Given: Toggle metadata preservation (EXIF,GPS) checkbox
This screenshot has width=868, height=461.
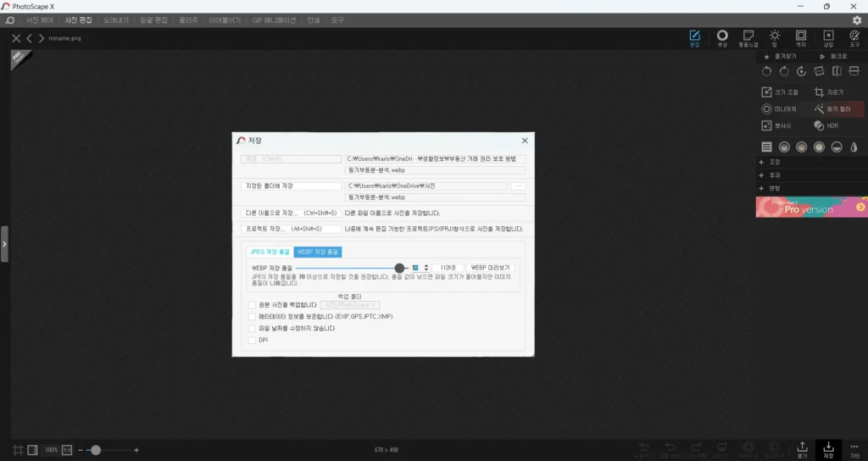Looking at the screenshot, I should 252,317.
